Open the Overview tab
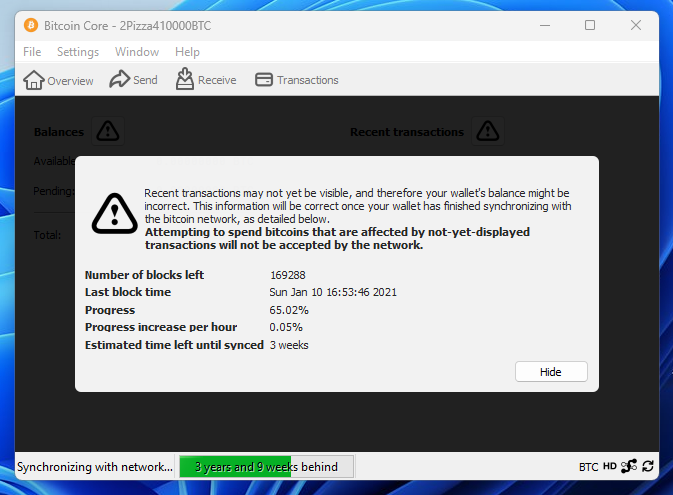This screenshot has height=495, width=673. [58, 80]
